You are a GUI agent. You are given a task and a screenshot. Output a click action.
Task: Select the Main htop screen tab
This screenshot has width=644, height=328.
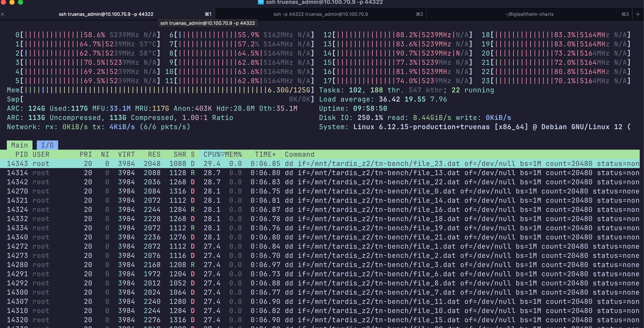(19, 145)
